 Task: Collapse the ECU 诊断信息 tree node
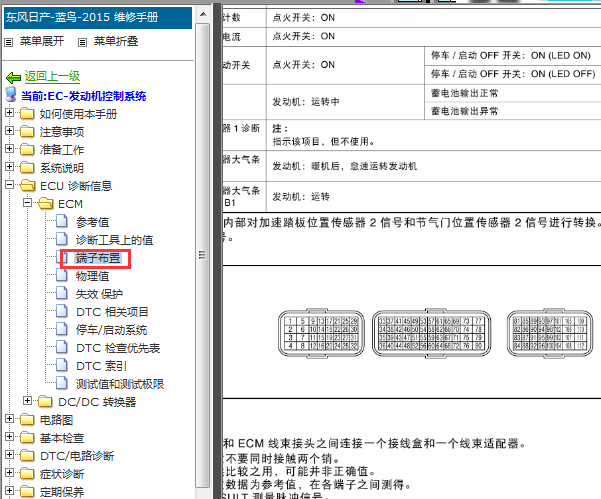tap(10, 185)
